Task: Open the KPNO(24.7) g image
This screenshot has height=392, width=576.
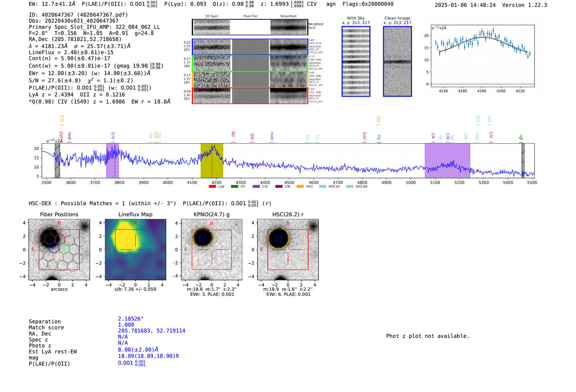Action: coord(212,250)
